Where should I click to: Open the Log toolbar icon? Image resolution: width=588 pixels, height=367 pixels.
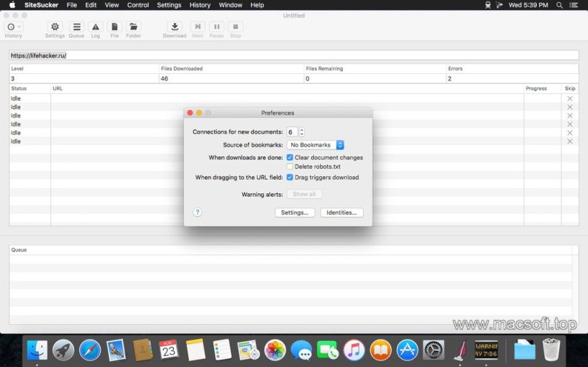[96, 27]
